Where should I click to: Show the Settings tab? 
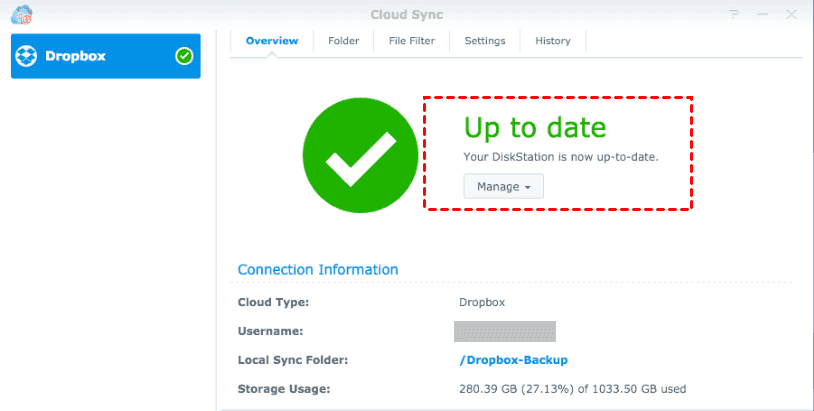pyautogui.click(x=485, y=41)
